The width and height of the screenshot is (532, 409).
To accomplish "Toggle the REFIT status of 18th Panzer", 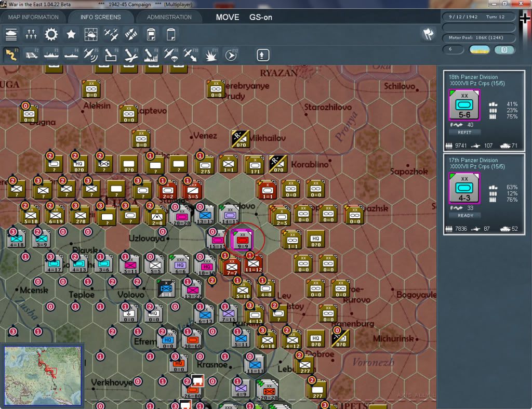I will (x=464, y=133).
